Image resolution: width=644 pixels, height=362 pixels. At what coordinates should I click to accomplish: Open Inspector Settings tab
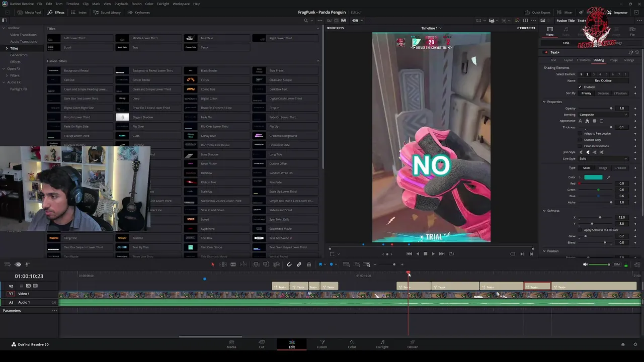(629, 60)
